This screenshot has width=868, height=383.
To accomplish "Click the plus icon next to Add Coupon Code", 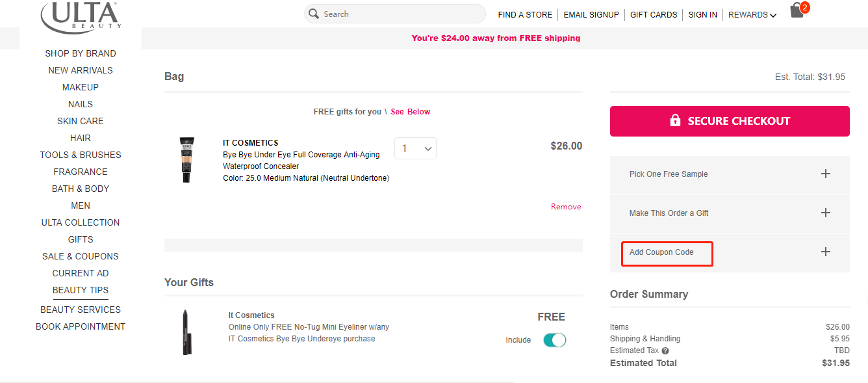I will (x=826, y=252).
